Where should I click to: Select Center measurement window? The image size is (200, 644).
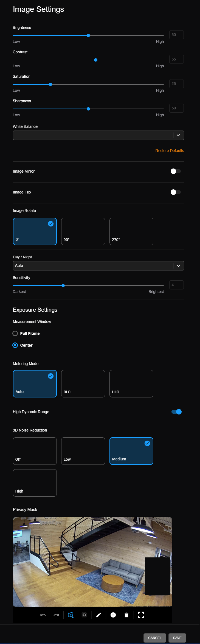click(22, 345)
